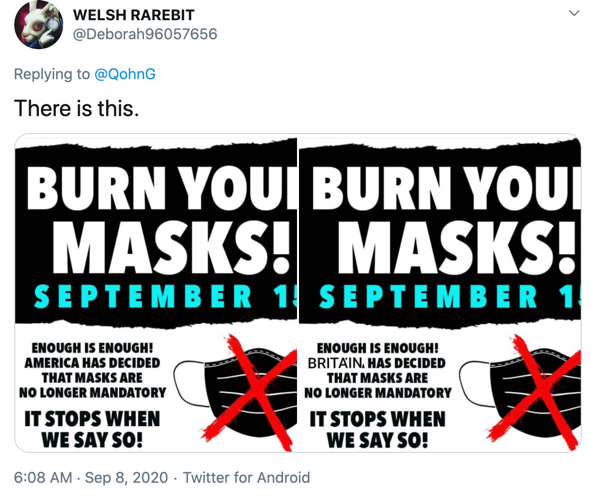Open the tweet options chevron menu

click(574, 14)
